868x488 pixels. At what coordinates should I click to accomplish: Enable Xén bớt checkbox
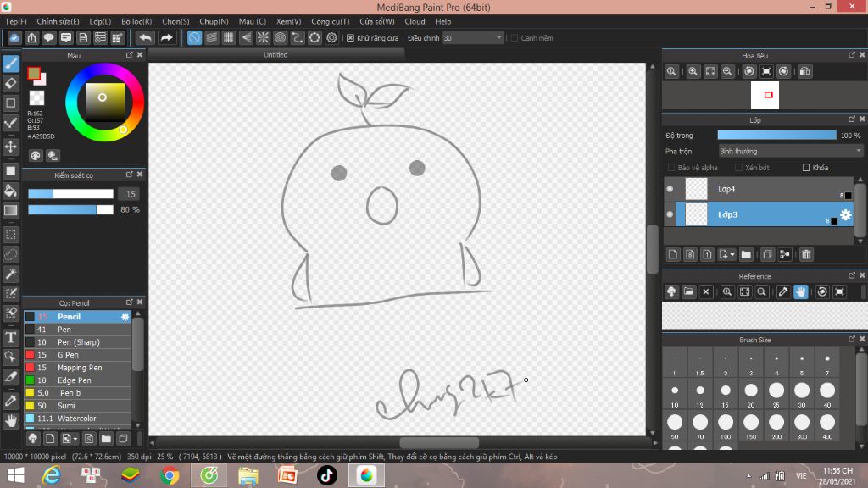pyautogui.click(x=738, y=168)
